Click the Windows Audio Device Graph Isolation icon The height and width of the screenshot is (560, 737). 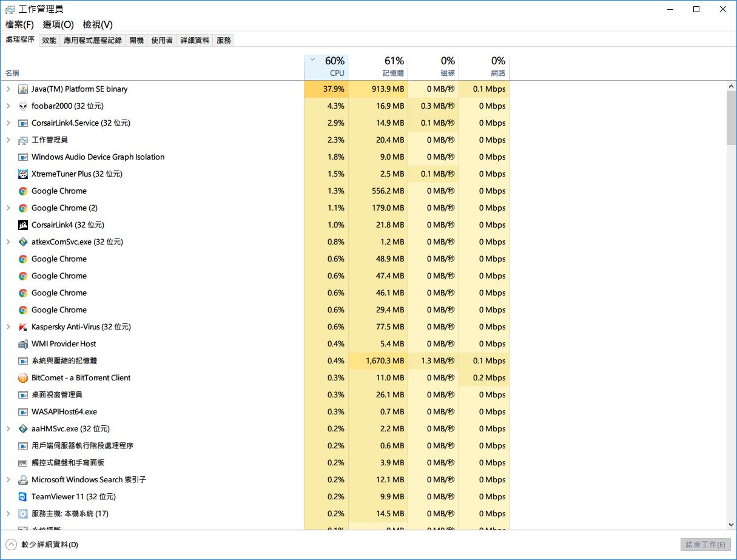click(x=23, y=157)
